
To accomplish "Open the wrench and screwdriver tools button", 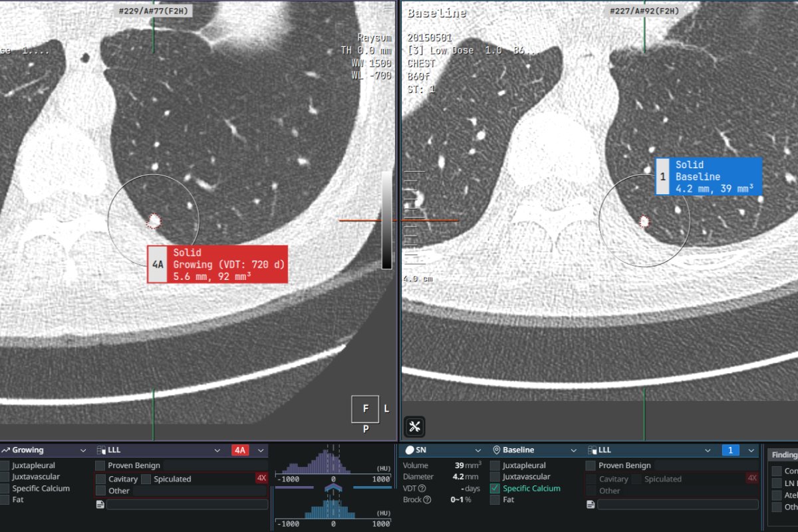I will click(414, 426).
